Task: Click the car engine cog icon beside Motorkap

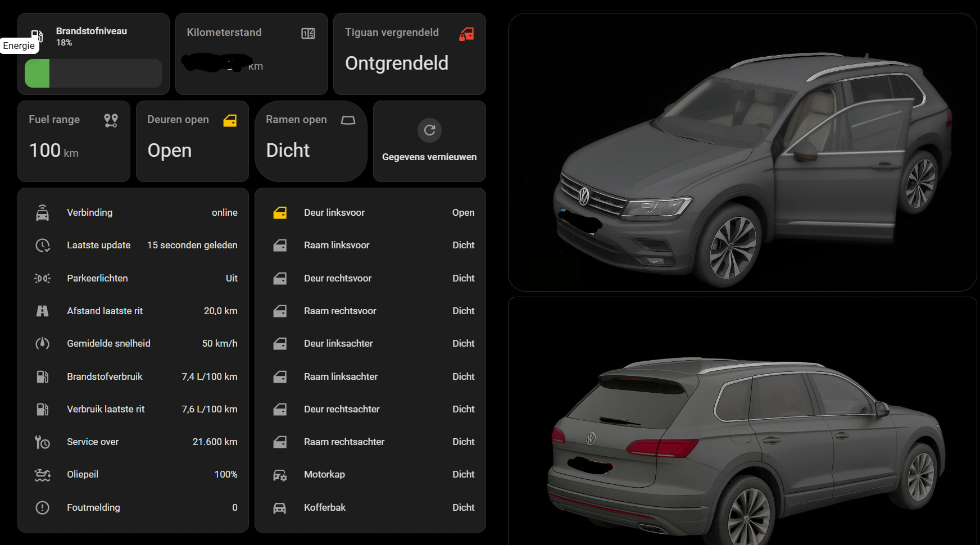Action: (280, 475)
